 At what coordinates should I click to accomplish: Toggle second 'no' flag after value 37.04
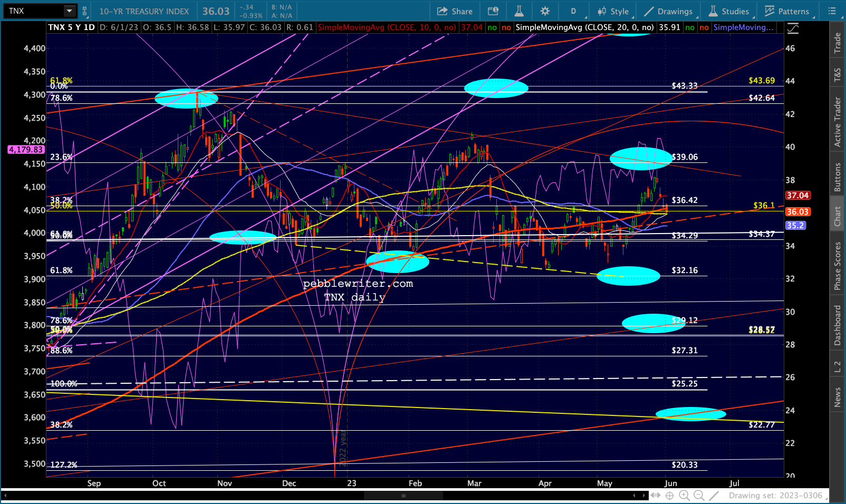point(506,27)
